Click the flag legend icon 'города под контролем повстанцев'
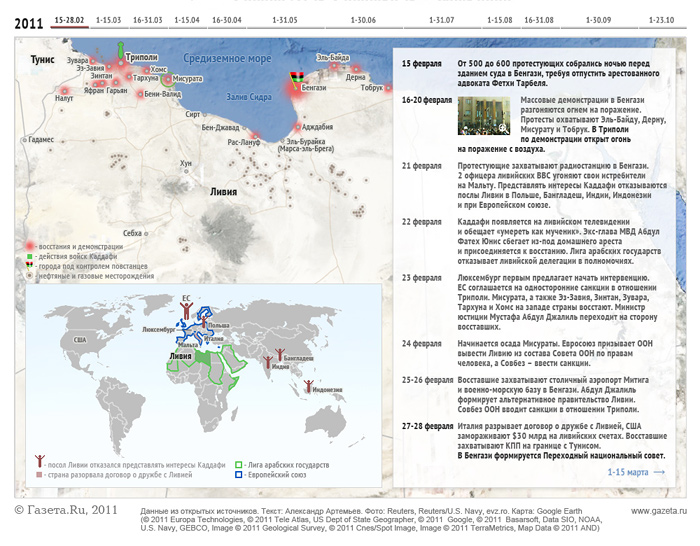This screenshot has width=700, height=546. click(29, 266)
